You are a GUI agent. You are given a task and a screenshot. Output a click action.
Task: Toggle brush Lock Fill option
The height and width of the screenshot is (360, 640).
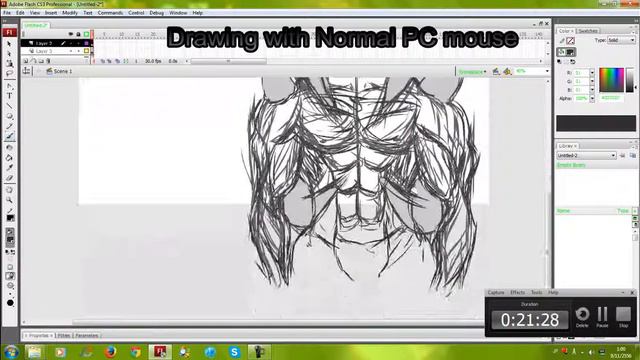[10, 277]
